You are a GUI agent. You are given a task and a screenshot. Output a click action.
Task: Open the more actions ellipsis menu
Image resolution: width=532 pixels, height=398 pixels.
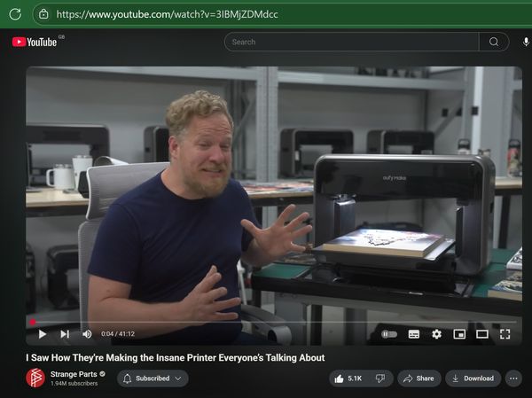coord(513,378)
